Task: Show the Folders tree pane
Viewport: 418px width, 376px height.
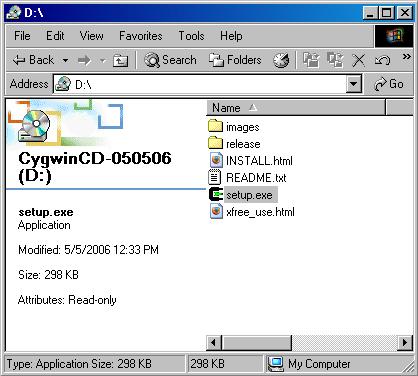Action: click(x=235, y=60)
